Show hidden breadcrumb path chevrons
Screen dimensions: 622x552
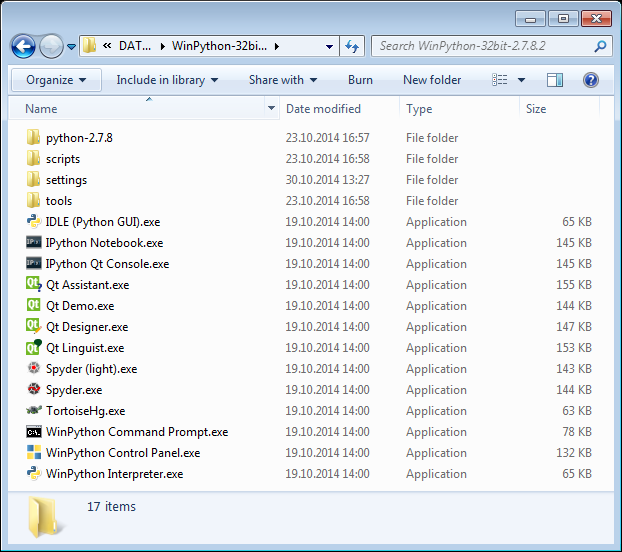click(107, 46)
